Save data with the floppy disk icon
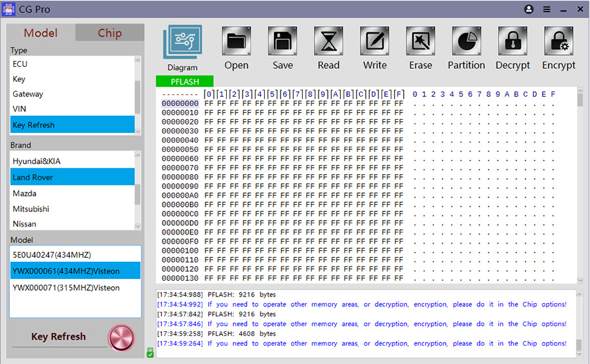590x364 pixels. (283, 43)
